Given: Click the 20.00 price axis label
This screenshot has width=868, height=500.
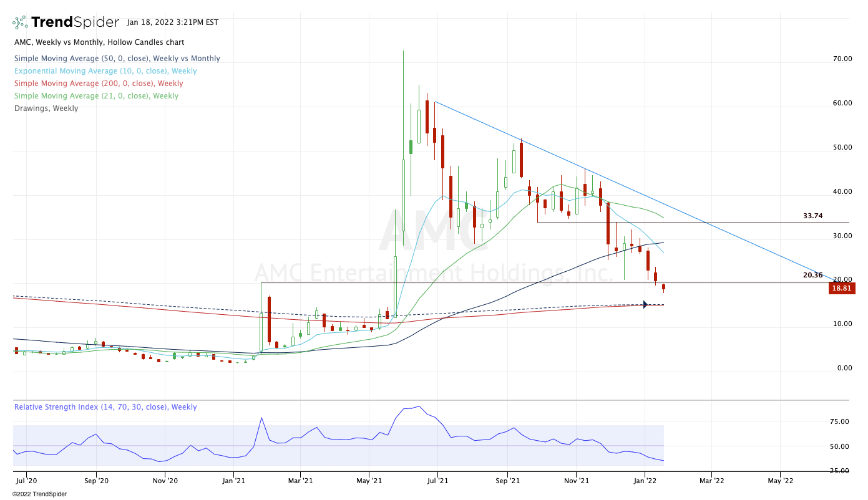Looking at the screenshot, I should click(x=842, y=280).
